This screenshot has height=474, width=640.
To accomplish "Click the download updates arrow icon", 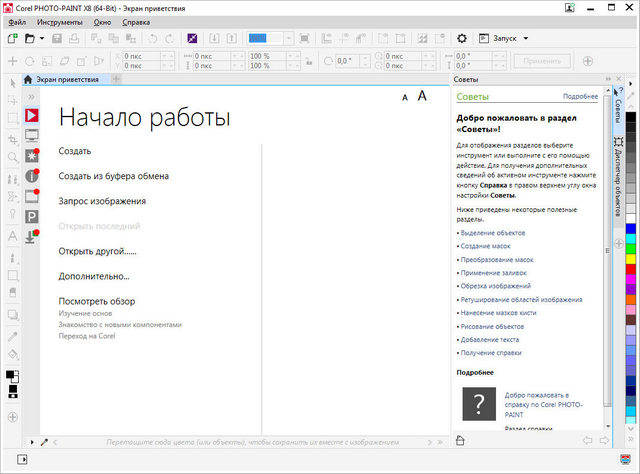I will point(31,236).
